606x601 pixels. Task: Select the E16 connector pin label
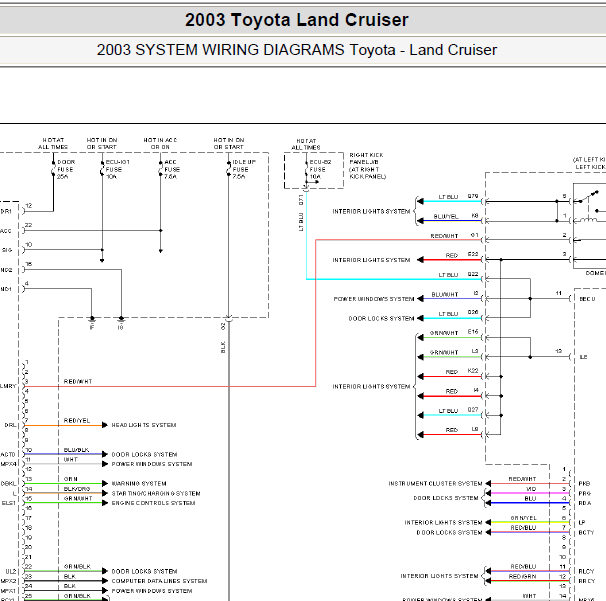click(473, 332)
